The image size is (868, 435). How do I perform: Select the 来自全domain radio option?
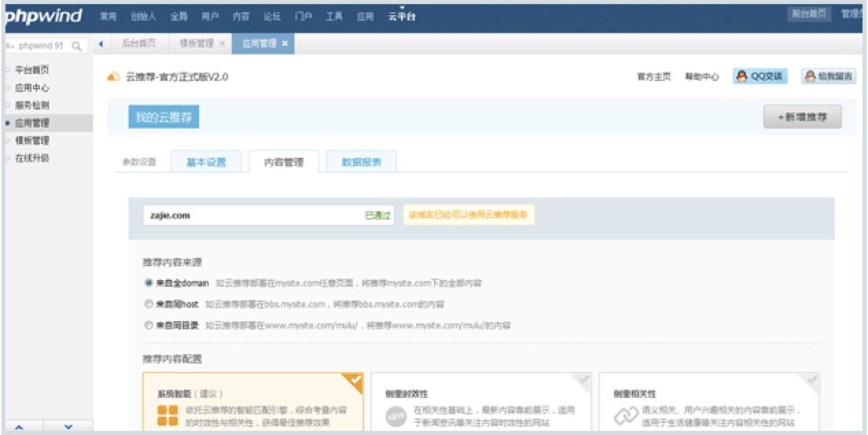[x=148, y=283]
